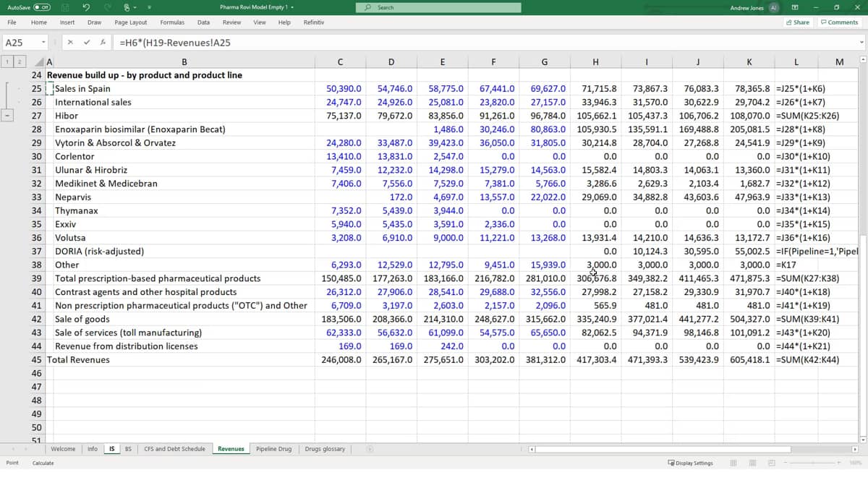
Task: Select the cell labeled DORIA (risk-adjusted)
Action: pyautogui.click(x=99, y=251)
